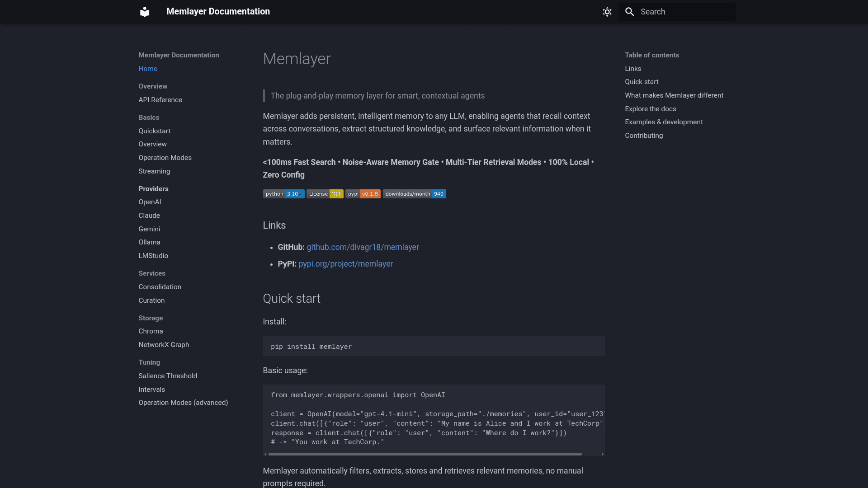Screen dimensions: 868x488
Task: Open github.com/divagr18/memlayer link
Action: pos(363,247)
